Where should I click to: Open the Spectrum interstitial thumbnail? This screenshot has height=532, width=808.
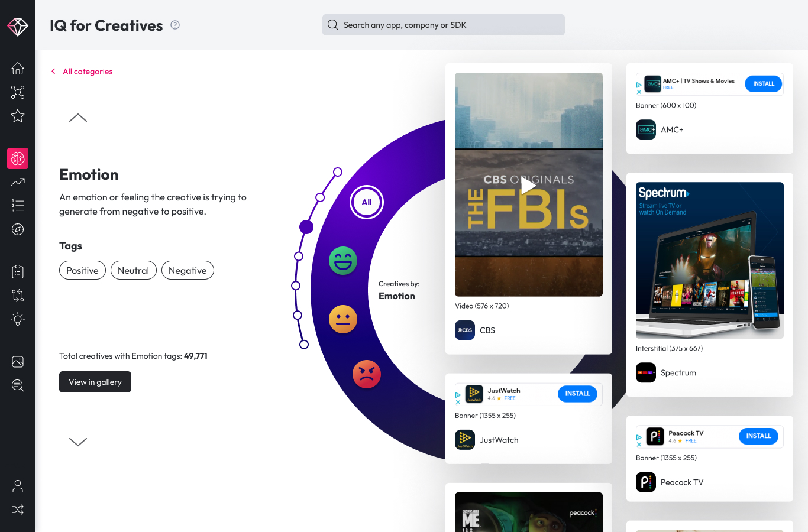pos(710,260)
